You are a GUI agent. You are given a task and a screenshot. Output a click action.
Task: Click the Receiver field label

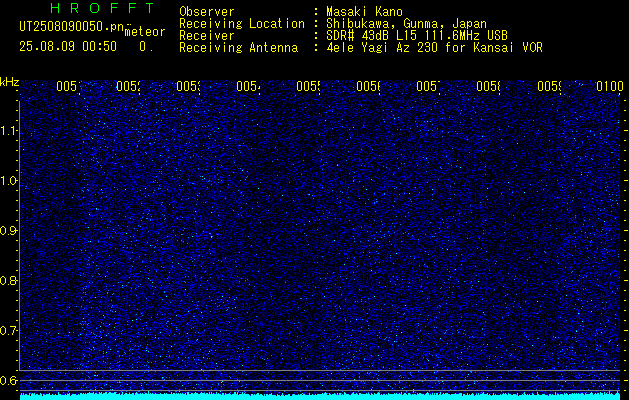coord(207,36)
